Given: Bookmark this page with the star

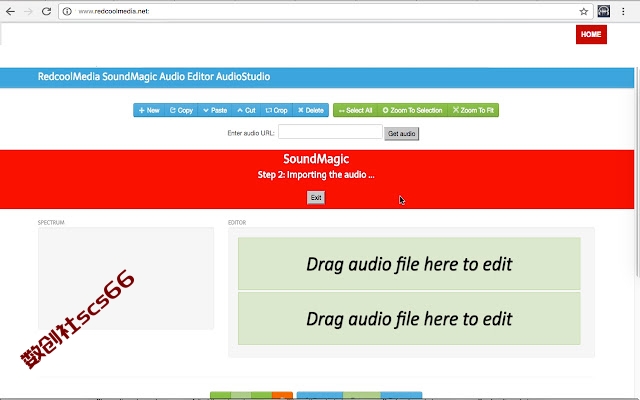Looking at the screenshot, I should pyautogui.click(x=584, y=11).
